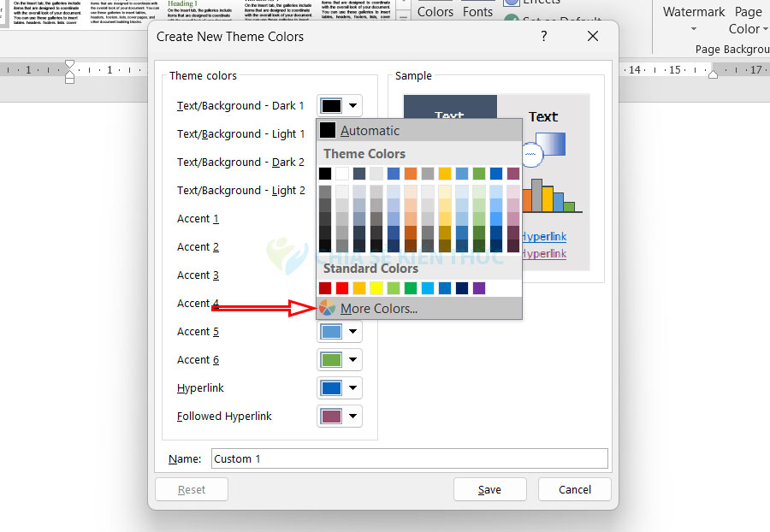Pick the red swatch in Standard Colors

(x=342, y=288)
